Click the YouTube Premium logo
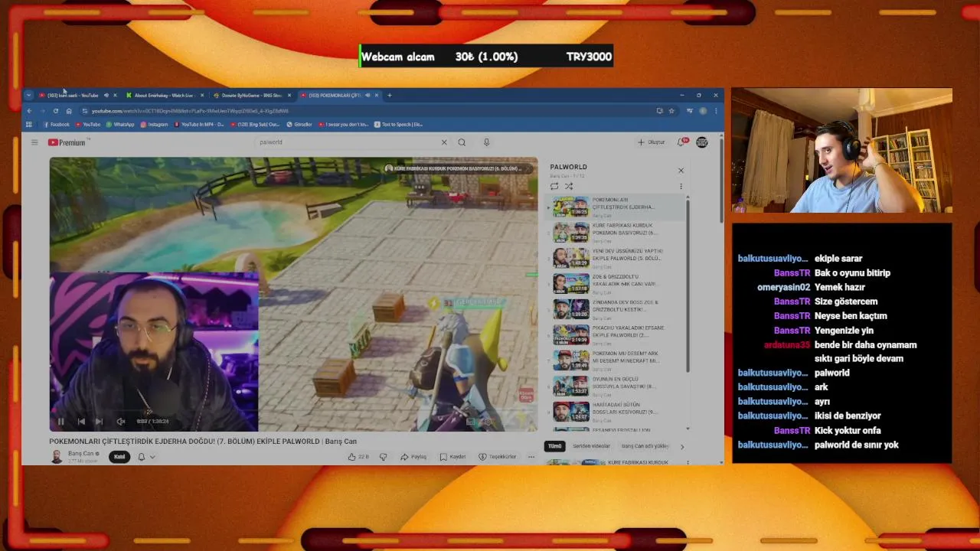Image resolution: width=980 pixels, height=551 pixels. tap(67, 142)
